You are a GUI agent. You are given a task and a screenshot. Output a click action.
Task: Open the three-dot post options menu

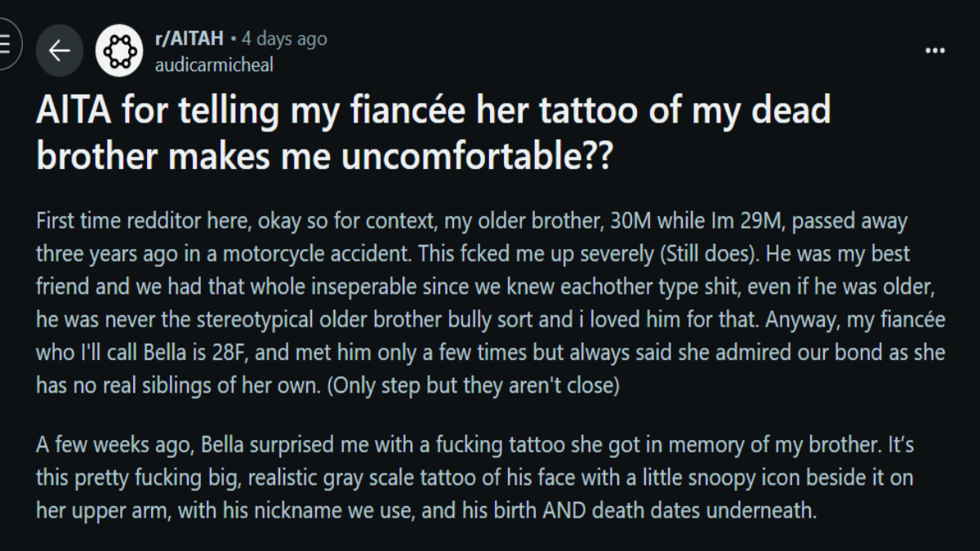pyautogui.click(x=934, y=51)
